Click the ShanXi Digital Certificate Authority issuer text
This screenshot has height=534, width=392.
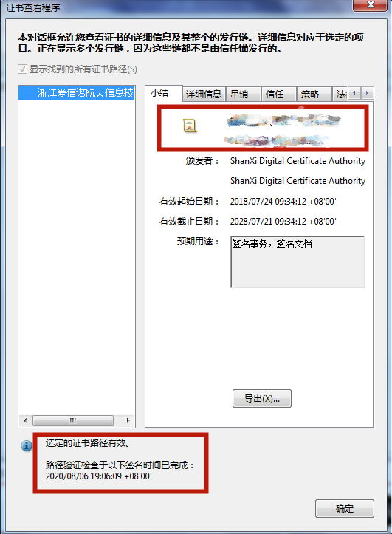pos(298,161)
